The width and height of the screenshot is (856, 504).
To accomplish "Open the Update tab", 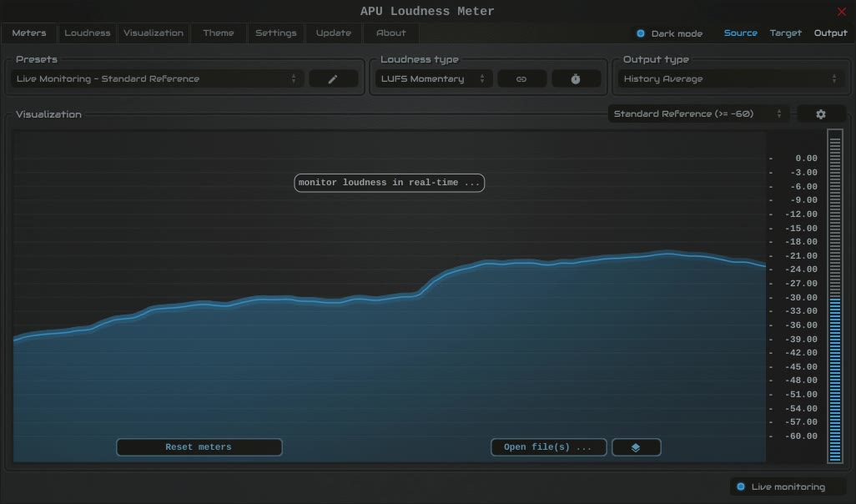I will coord(334,33).
